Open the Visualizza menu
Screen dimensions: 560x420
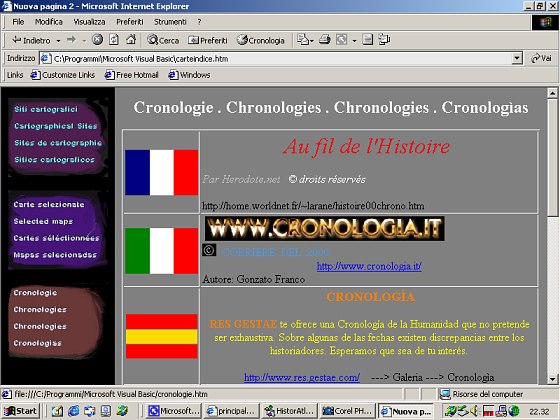(89, 22)
